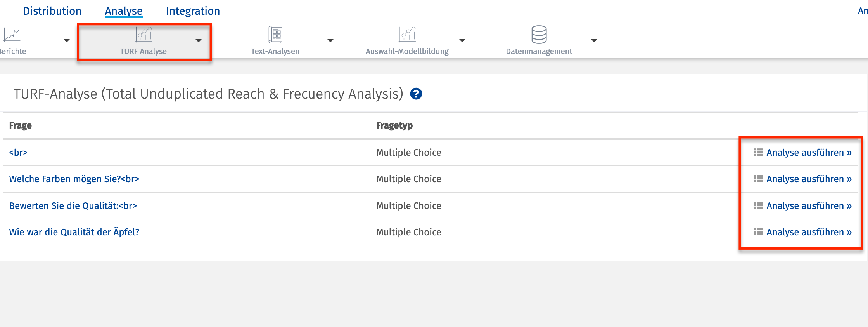
Task: Expand the Berichte dropdown arrow
Action: click(67, 40)
